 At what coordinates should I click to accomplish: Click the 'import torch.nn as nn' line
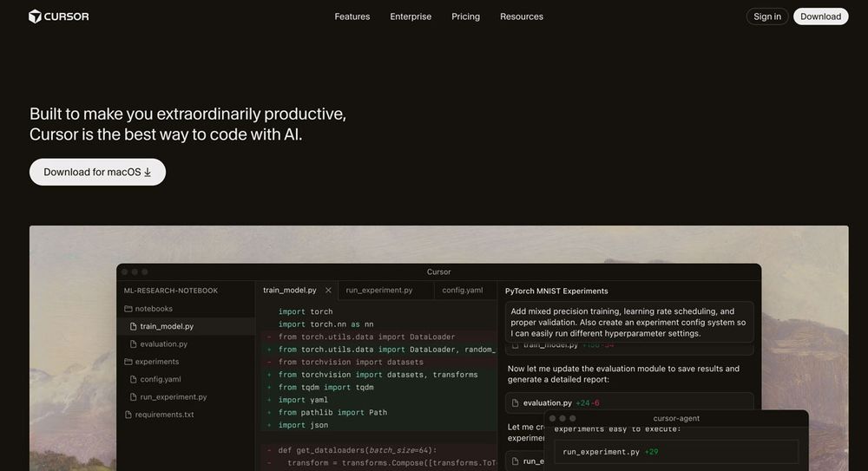(325, 324)
